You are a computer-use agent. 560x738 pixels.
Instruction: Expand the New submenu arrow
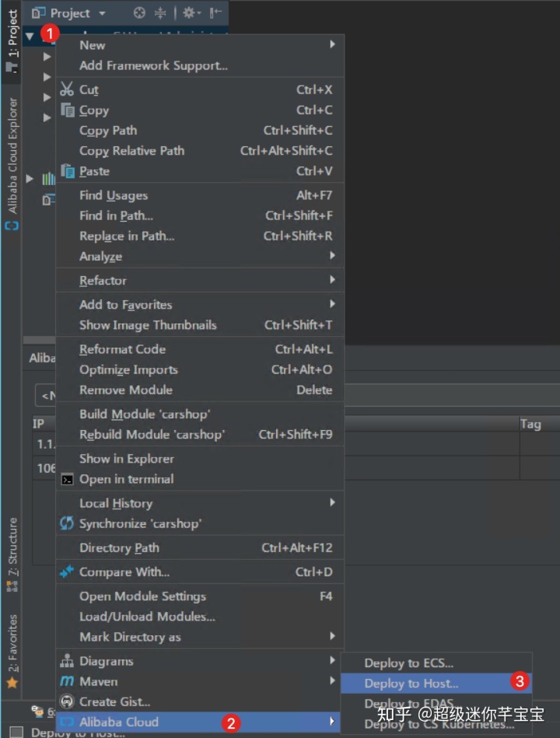332,44
